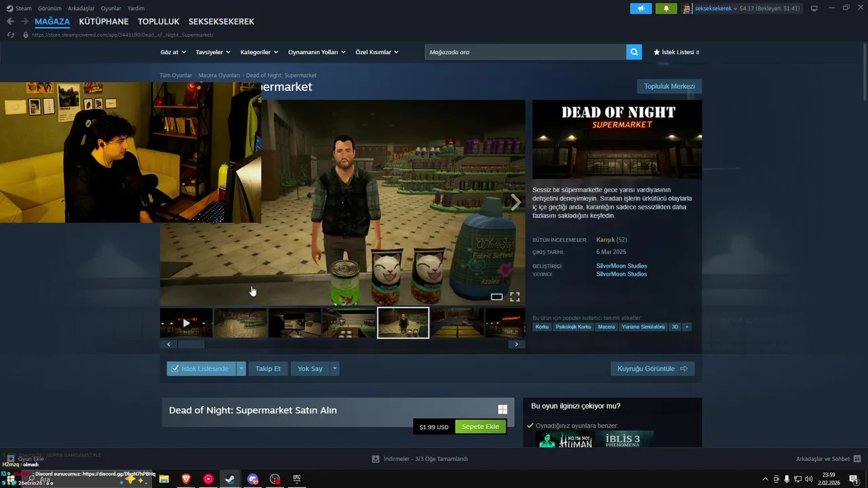Click the plus icon beside Oyun Ekle
Image resolution: width=868 pixels, height=488 pixels.
[x=11, y=459]
